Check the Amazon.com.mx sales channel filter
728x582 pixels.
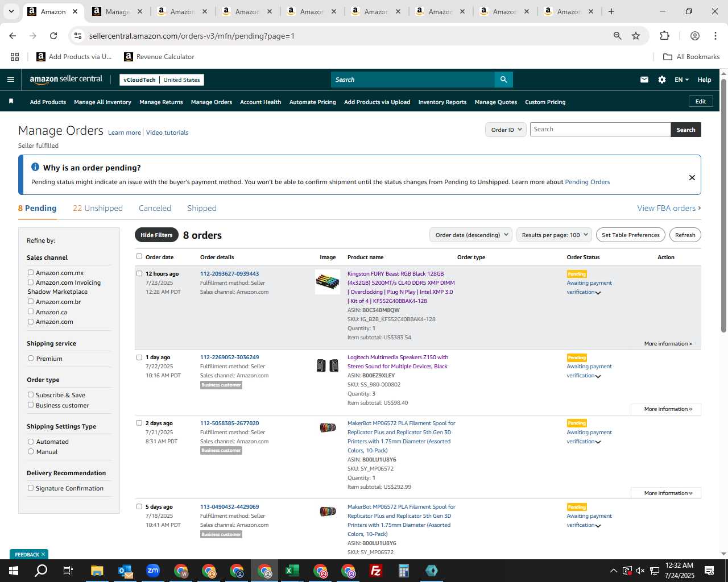click(31, 272)
